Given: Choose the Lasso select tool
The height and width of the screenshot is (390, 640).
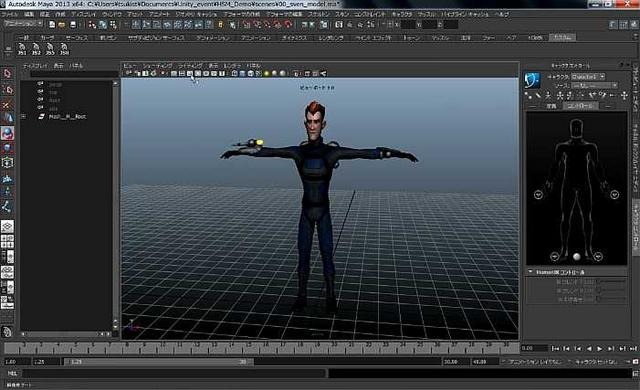Looking at the screenshot, I should (x=7, y=89).
